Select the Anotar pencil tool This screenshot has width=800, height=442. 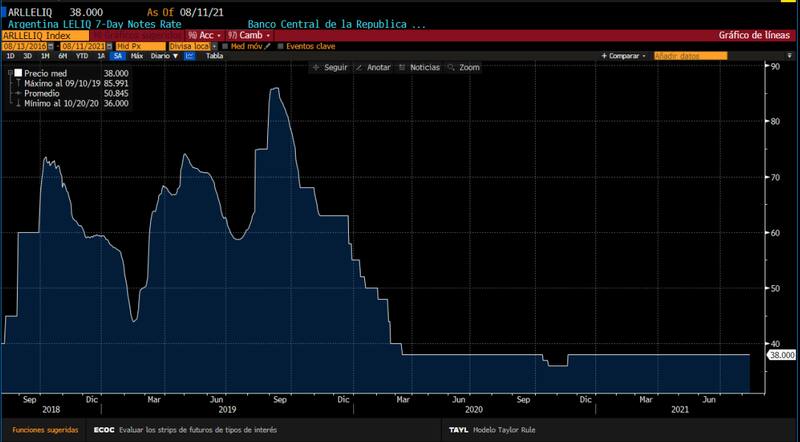tap(373, 67)
